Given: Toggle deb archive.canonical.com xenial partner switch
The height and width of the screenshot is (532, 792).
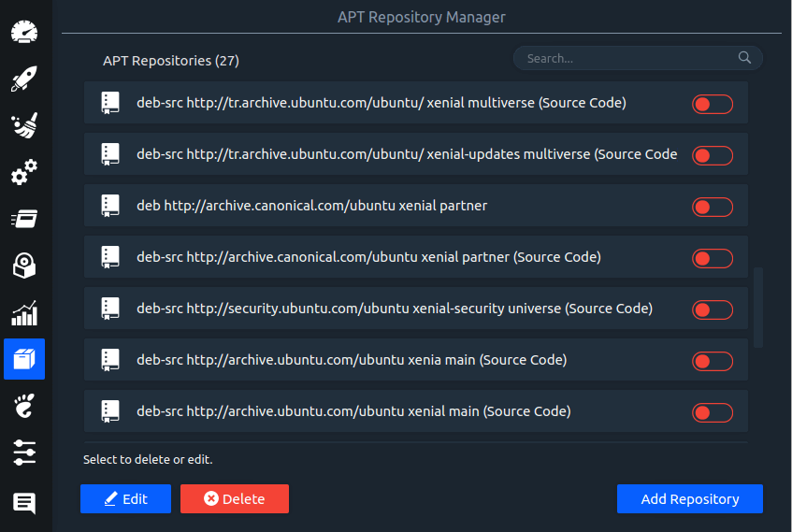Looking at the screenshot, I should click(x=713, y=208).
